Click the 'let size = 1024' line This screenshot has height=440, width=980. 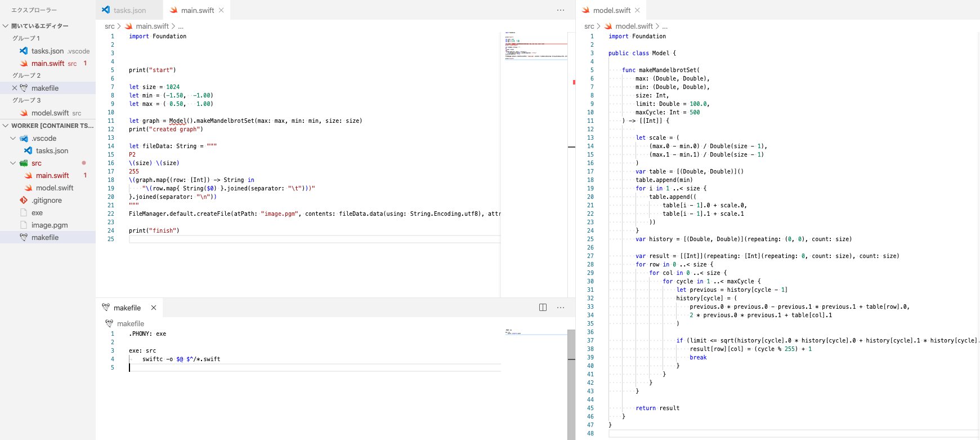154,87
